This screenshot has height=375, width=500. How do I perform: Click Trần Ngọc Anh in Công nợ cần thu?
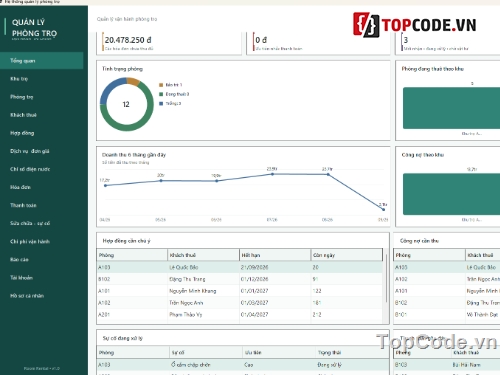point(483,279)
